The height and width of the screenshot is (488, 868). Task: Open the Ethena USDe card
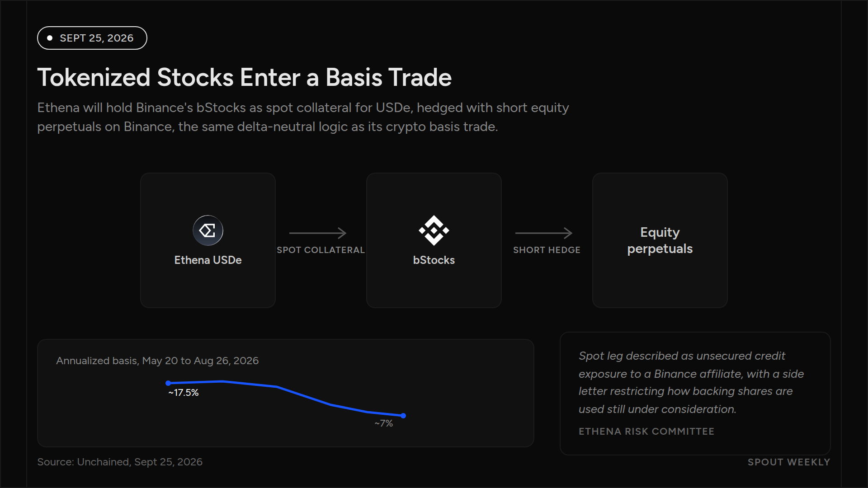click(x=208, y=240)
